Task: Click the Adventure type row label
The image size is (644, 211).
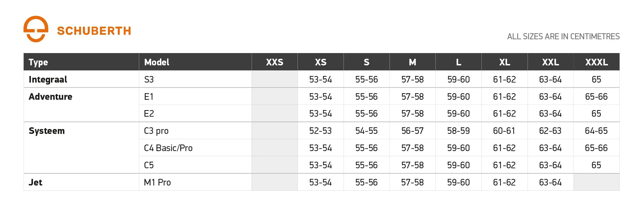Action: (50, 97)
